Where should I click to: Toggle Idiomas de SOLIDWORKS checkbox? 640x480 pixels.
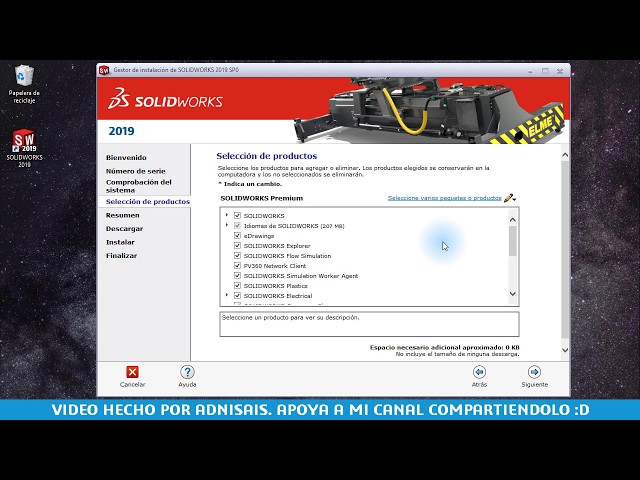(x=237, y=225)
